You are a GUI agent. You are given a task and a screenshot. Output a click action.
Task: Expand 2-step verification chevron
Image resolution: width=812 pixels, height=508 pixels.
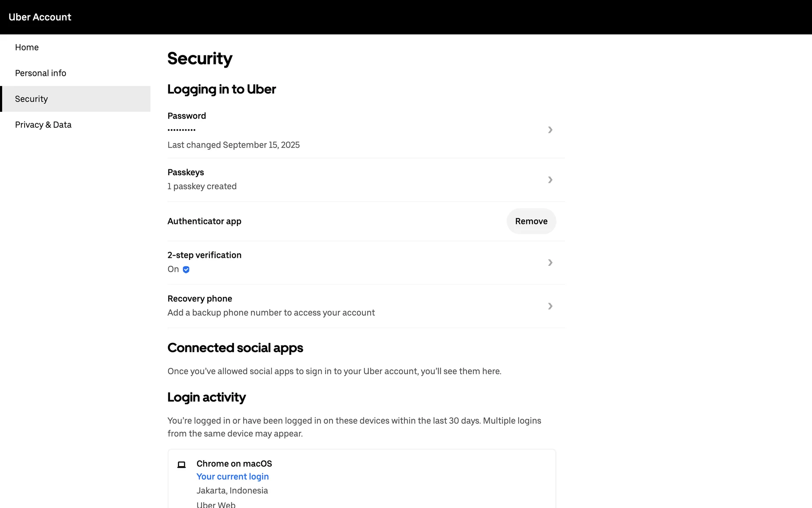[550, 263]
